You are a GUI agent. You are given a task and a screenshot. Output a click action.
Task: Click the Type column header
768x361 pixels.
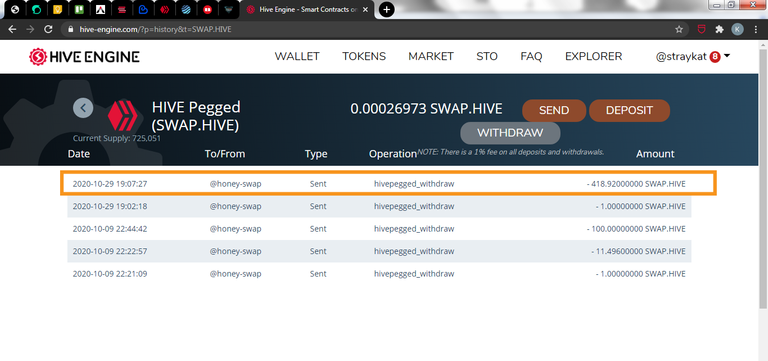pos(316,154)
